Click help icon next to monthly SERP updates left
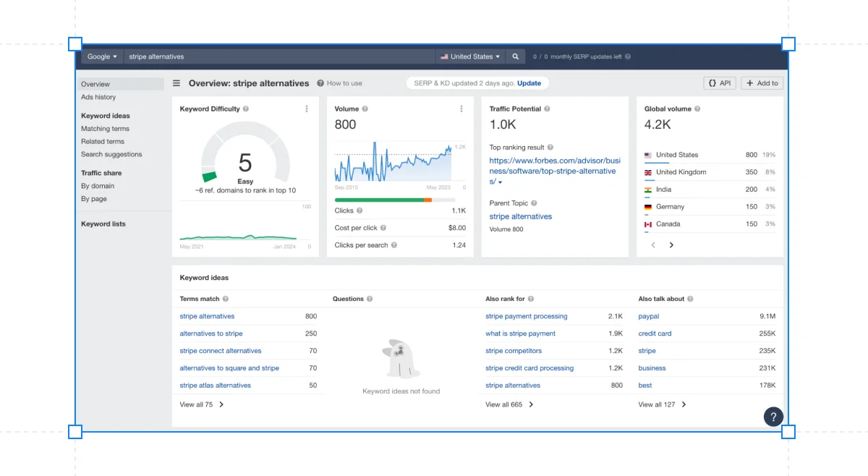Screen dimensions: 868x476 coord(628,56)
